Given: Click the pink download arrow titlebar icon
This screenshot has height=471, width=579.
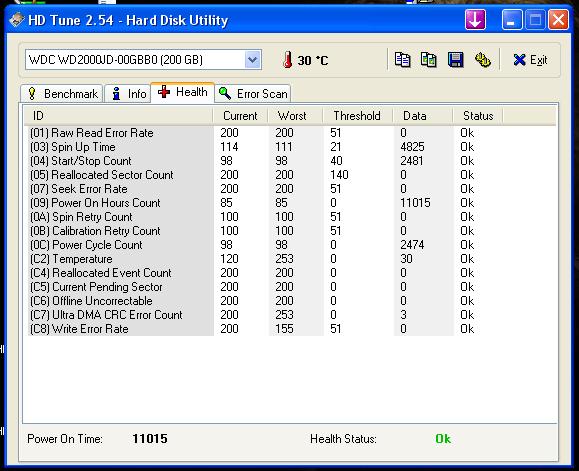Looking at the screenshot, I should pyautogui.click(x=475, y=20).
